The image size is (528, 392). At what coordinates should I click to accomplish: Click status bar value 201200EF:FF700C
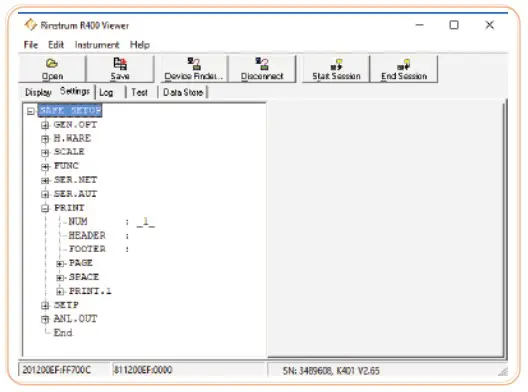pos(57,370)
